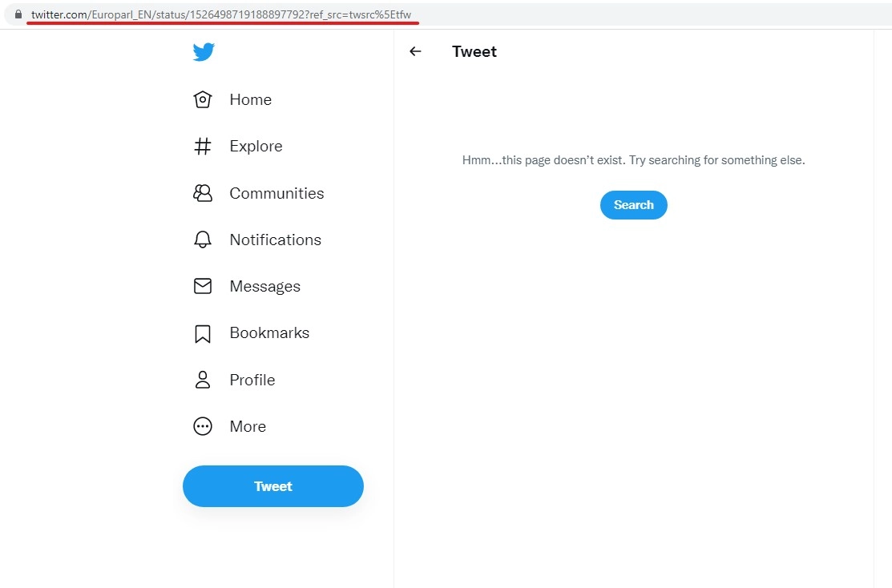Expand the More options menu

pyautogui.click(x=248, y=426)
